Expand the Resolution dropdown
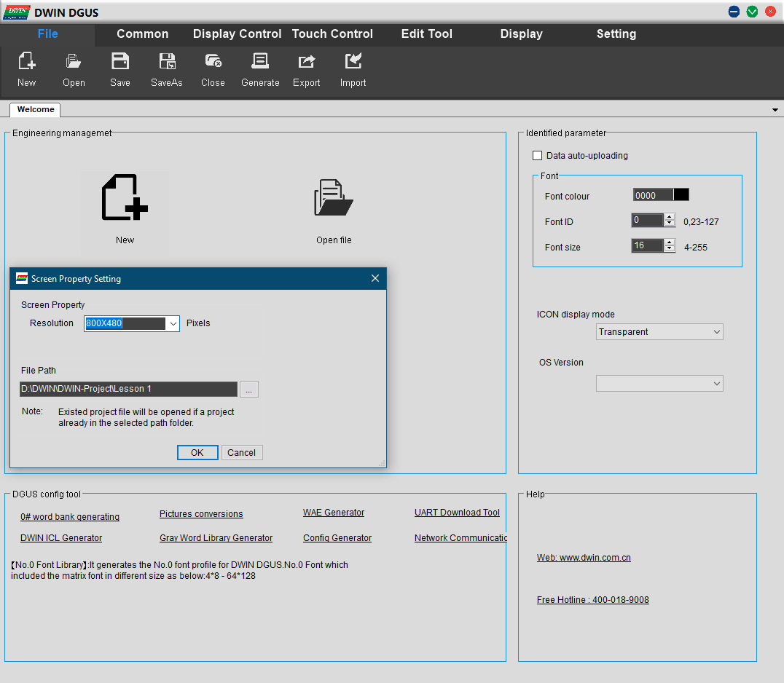 point(173,324)
